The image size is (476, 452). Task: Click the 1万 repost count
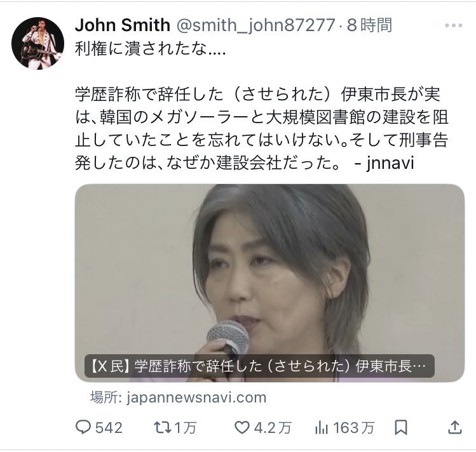click(x=186, y=428)
